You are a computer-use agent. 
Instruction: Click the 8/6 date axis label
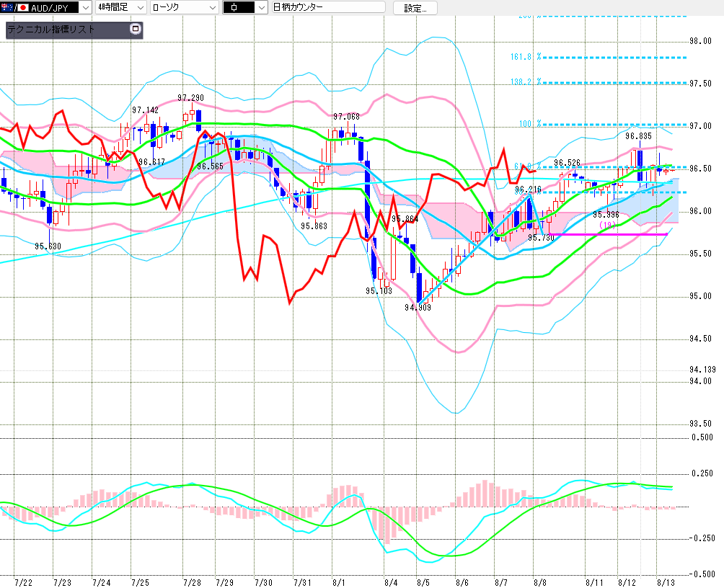[x=462, y=582]
